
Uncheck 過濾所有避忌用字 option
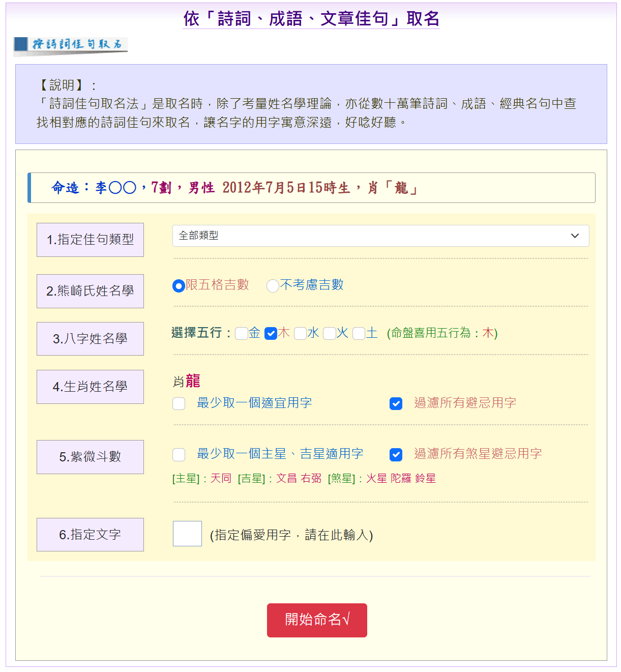[x=396, y=404]
